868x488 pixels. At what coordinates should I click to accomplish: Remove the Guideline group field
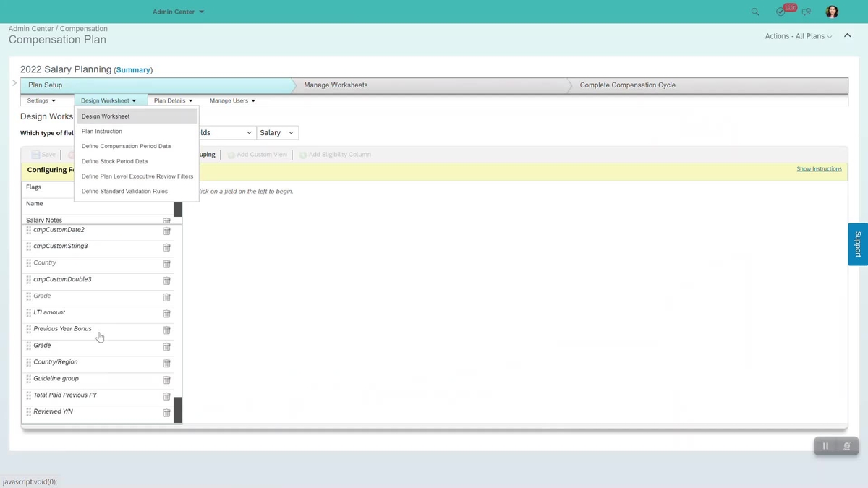pos(166,380)
